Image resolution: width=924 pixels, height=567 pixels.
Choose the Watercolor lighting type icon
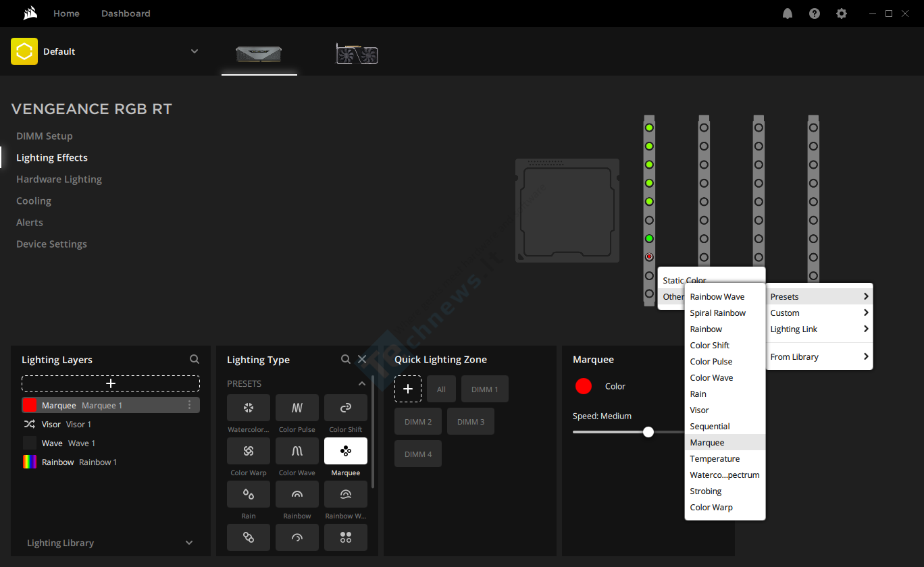249,408
